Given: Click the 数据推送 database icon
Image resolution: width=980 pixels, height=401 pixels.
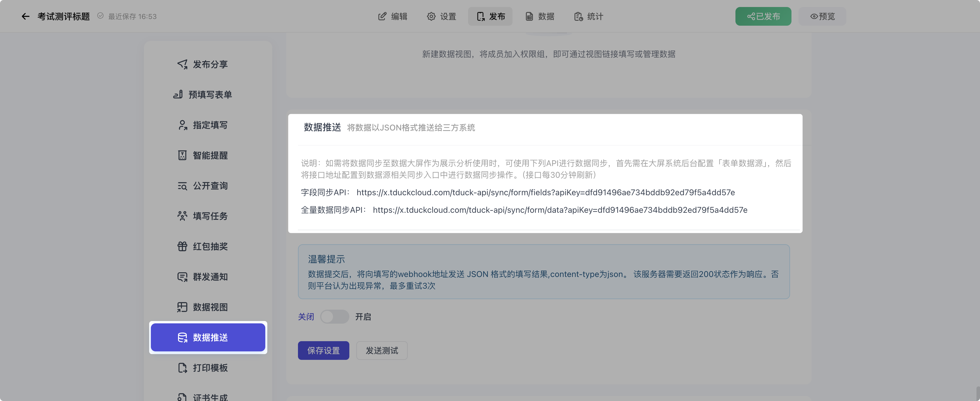Looking at the screenshot, I should [x=182, y=337].
